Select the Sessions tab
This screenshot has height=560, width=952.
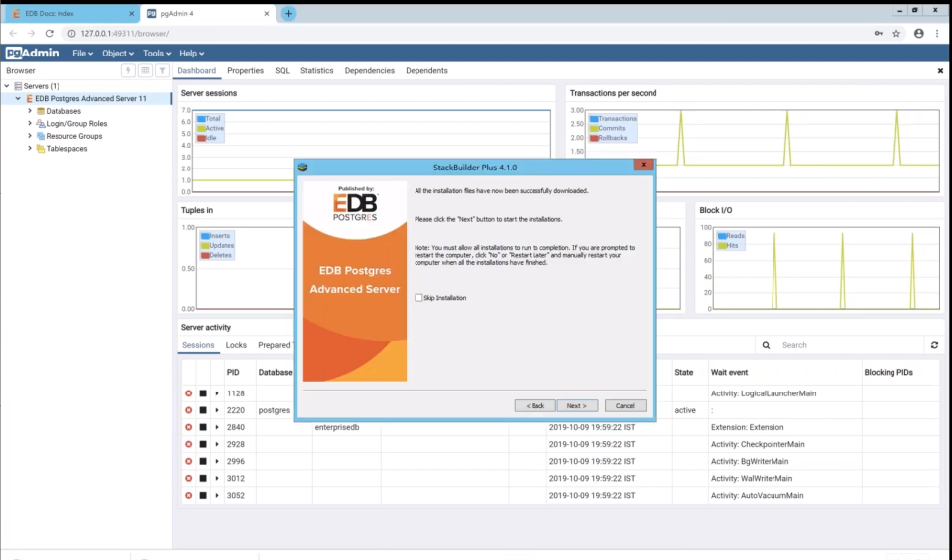pyautogui.click(x=198, y=345)
